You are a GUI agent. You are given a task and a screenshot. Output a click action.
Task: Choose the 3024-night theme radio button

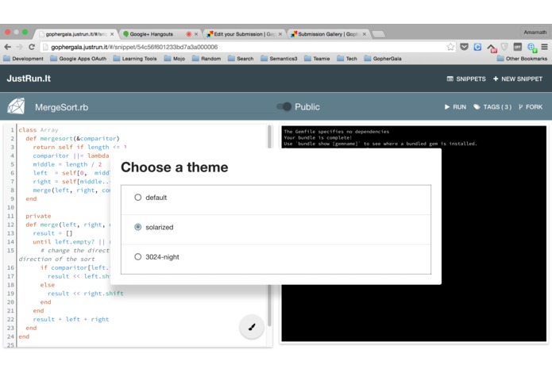(137, 257)
